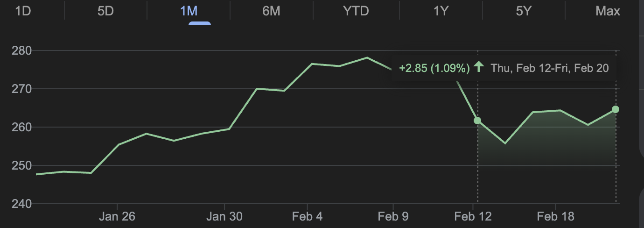Screen dimensions: 644x228
Task: Switch to the 1D time range tab
Action: tap(23, 11)
